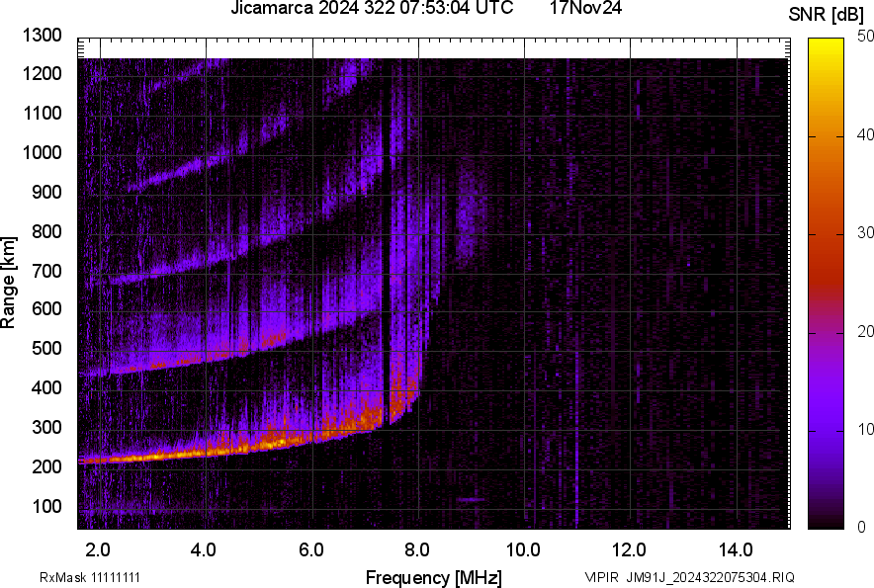874x588 pixels.
Task: Click the colorbar value 30
Action: click(866, 233)
